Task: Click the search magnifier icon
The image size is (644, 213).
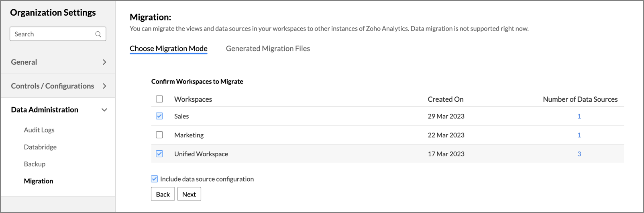Action: 98,34
